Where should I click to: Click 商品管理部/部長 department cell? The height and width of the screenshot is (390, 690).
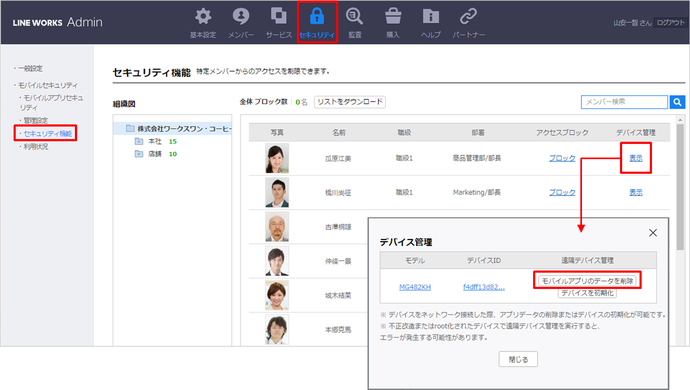(477, 158)
